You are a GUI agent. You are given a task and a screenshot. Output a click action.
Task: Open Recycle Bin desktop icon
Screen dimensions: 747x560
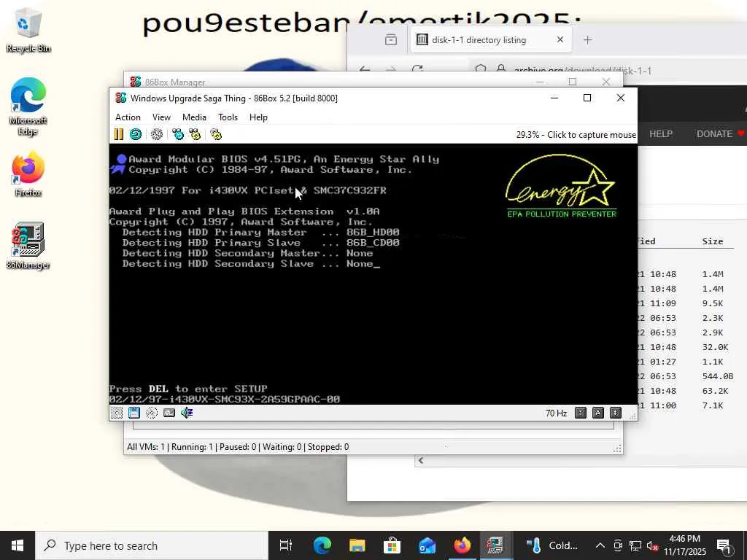pyautogui.click(x=28, y=31)
